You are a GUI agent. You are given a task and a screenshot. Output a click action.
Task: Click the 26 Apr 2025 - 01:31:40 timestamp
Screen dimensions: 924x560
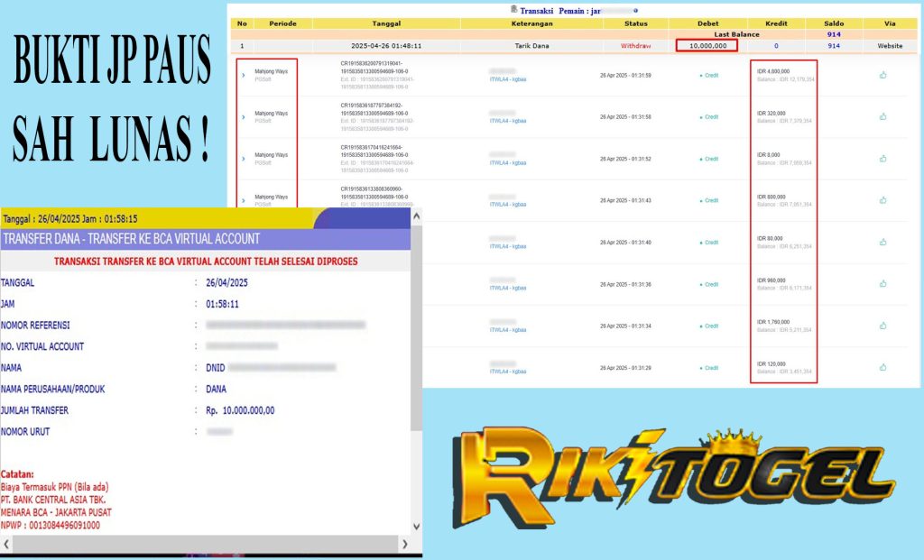[625, 243]
